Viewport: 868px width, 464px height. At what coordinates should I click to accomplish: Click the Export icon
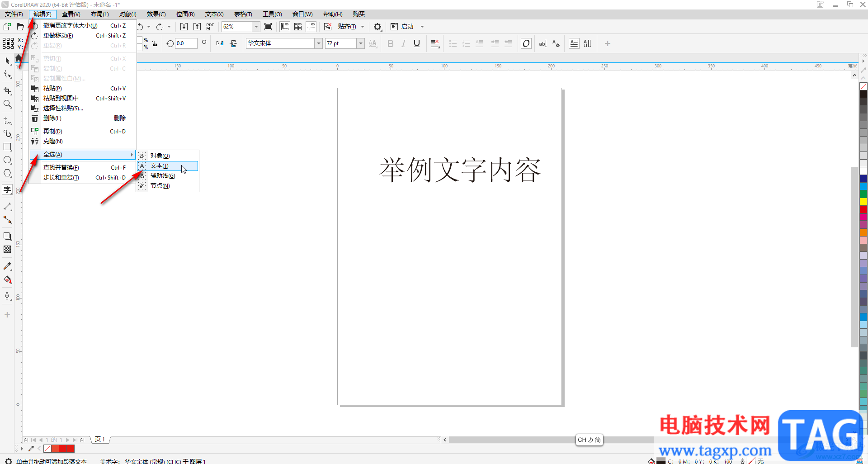coord(197,27)
